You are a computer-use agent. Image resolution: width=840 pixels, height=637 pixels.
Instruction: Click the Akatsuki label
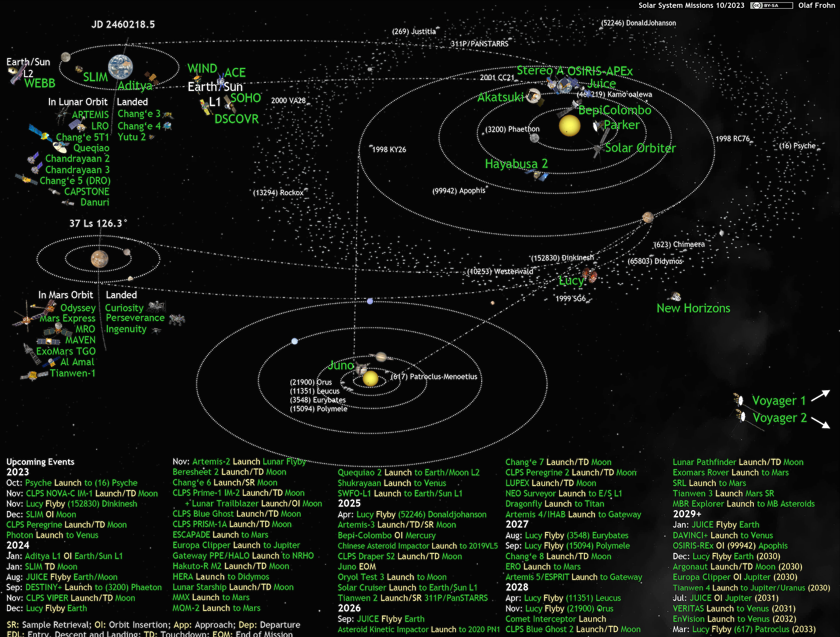(x=500, y=97)
